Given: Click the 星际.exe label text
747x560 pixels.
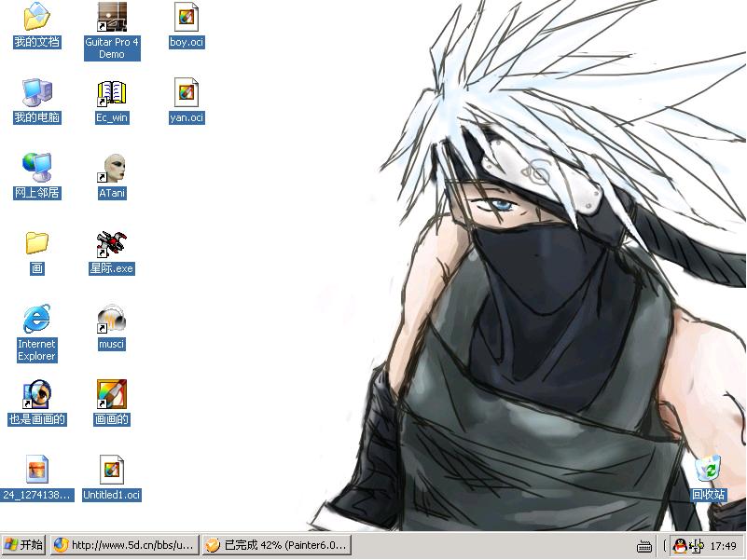Looking at the screenshot, I should point(112,268).
